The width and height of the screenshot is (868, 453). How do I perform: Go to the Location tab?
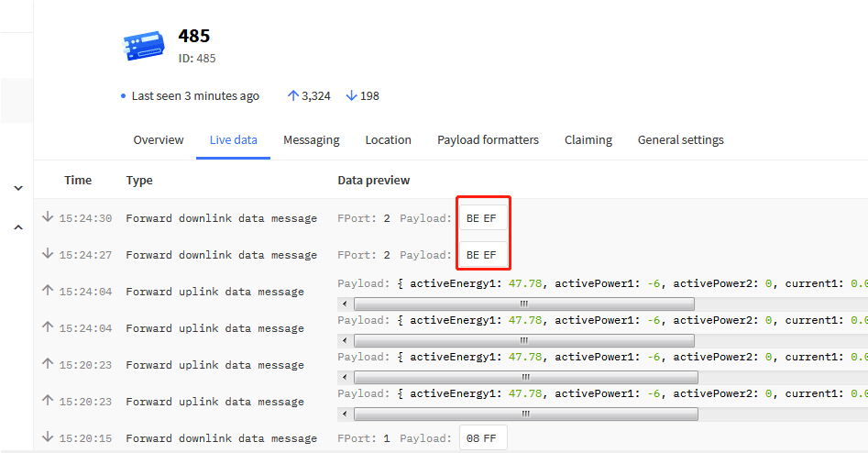pyautogui.click(x=388, y=140)
